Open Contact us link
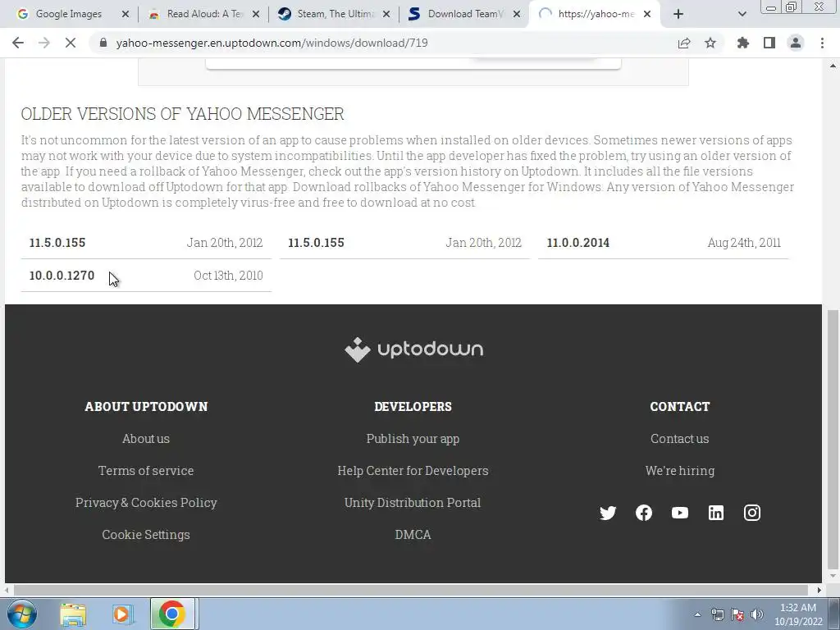The width and height of the screenshot is (840, 630). click(679, 439)
